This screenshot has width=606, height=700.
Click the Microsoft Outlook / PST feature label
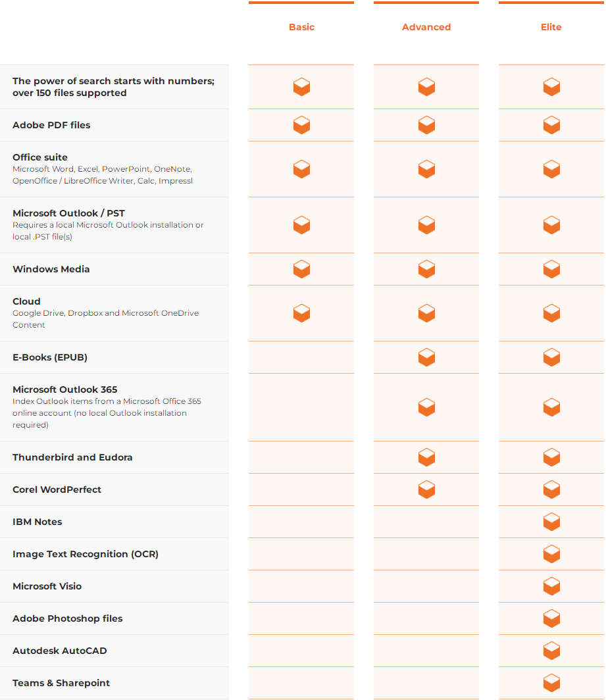68,213
